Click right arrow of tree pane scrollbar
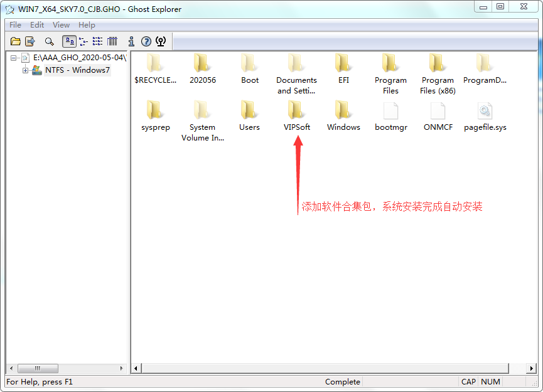Viewport: 543px width, 392px height. point(122,368)
